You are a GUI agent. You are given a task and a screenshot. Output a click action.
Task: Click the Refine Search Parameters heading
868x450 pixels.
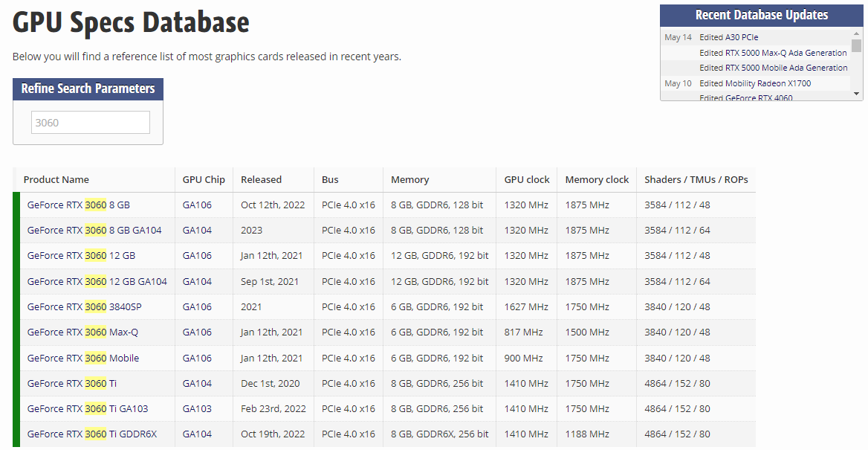coord(88,89)
